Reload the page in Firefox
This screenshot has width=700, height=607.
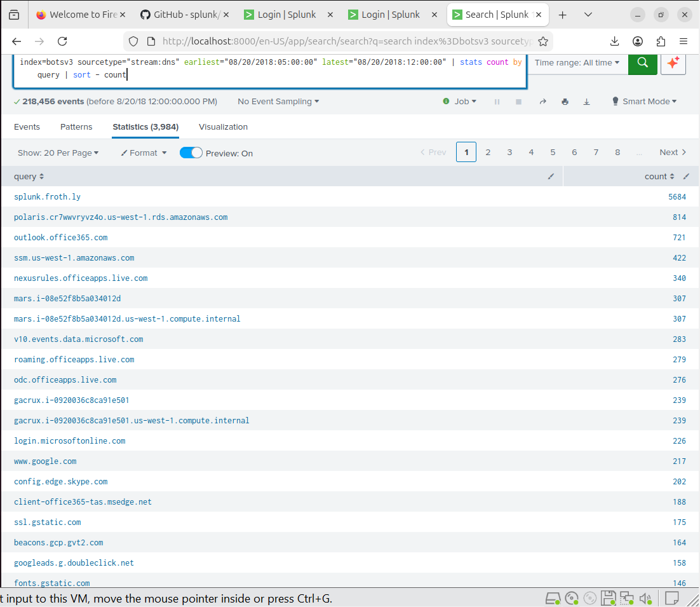click(x=62, y=41)
